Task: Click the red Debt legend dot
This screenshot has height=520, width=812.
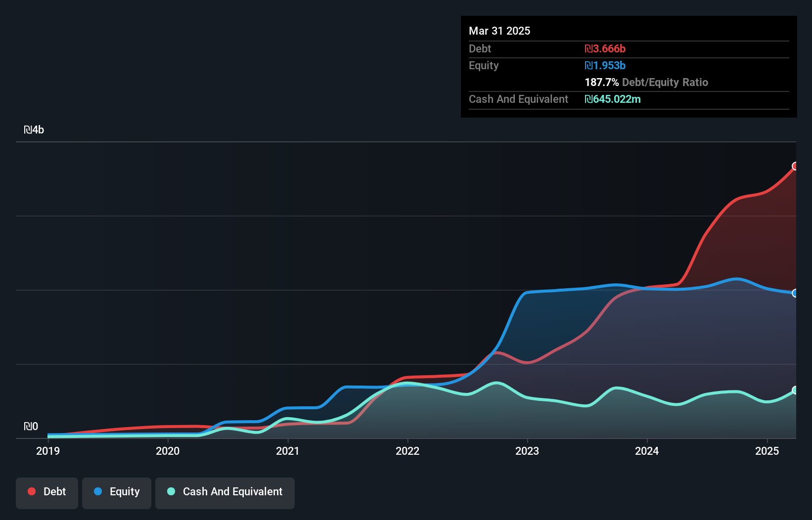Action: [x=31, y=491]
